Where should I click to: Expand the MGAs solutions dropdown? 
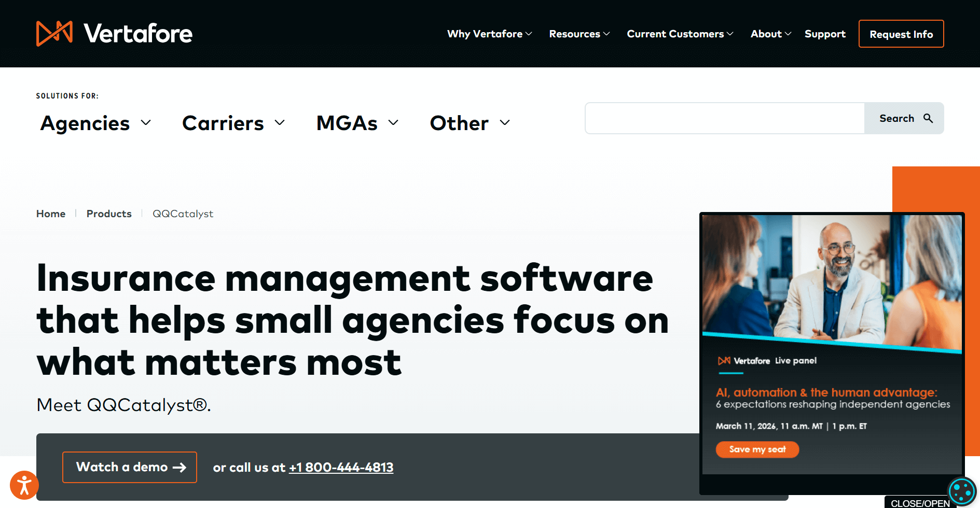(357, 123)
